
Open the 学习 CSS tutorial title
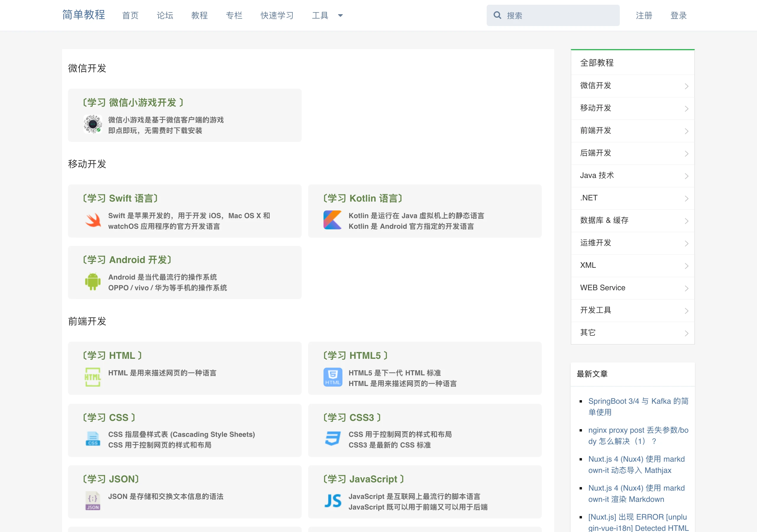(x=109, y=417)
